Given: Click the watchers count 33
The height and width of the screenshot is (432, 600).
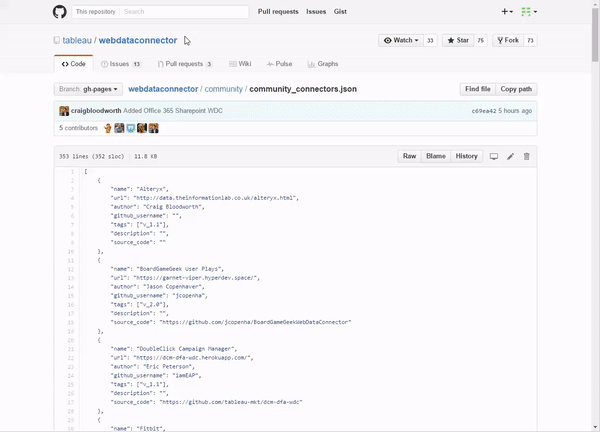Looking at the screenshot, I should point(430,41).
